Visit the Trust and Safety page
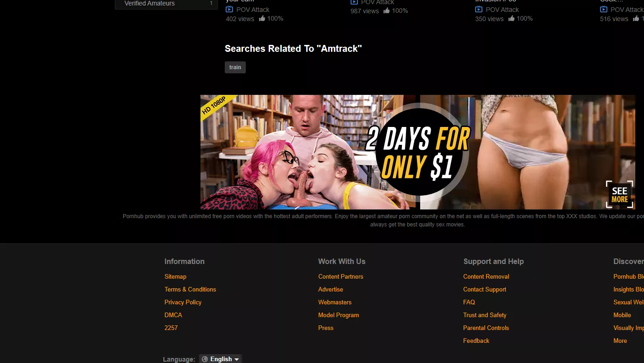This screenshot has width=644, height=363. (485, 315)
